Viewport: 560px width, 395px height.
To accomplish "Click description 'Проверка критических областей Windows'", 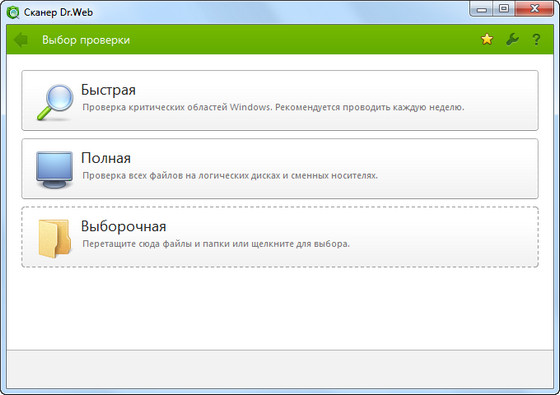I will pos(177,107).
